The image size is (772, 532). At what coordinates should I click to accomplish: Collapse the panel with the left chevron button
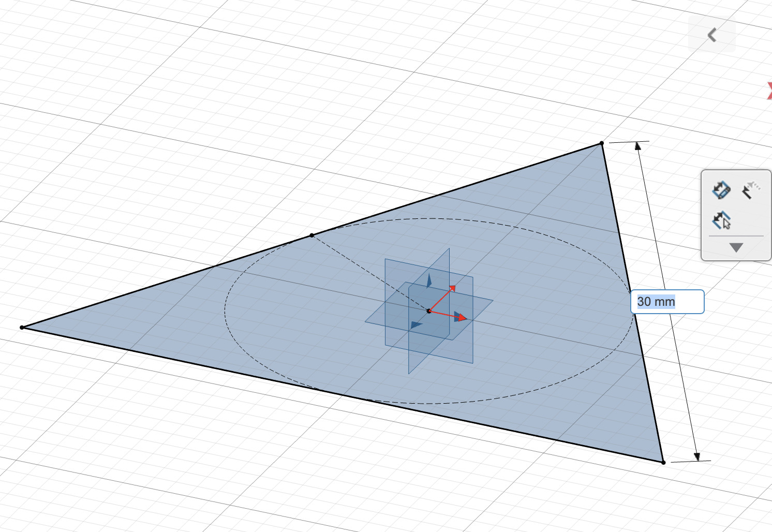(x=712, y=35)
